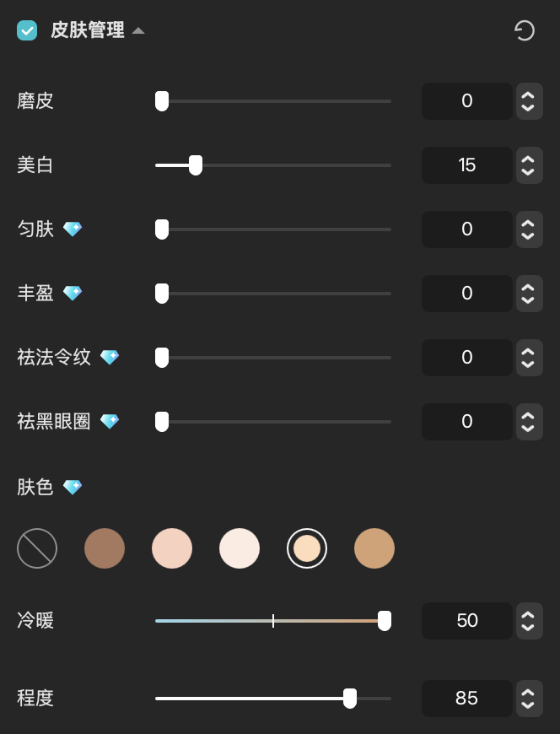Click the 程度 value field showing 85
Viewport: 560px width, 734px height.
coord(467,699)
